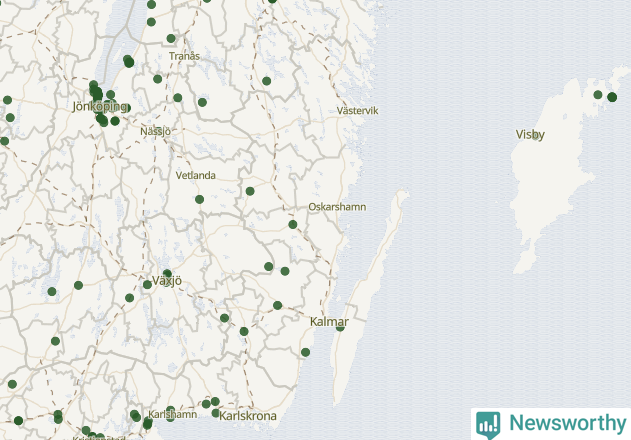
Task: Click the Newsworthy chart logo icon
Action: click(488, 425)
